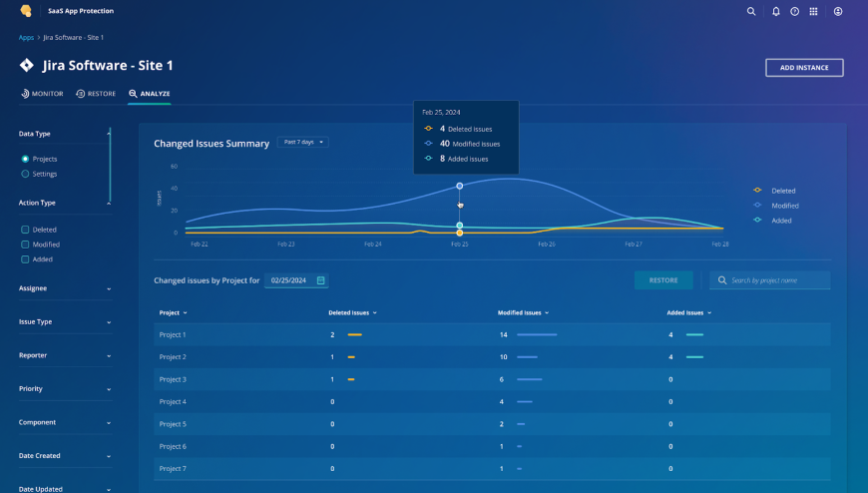
Task: Select the Project 4 row name
Action: click(173, 401)
